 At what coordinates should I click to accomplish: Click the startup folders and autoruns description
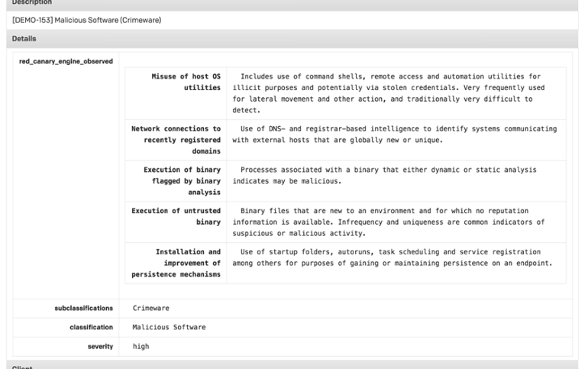tap(391, 257)
